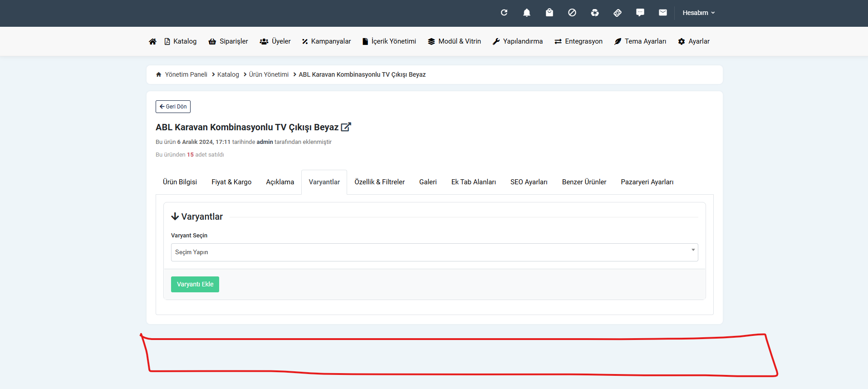Image resolution: width=868 pixels, height=389 pixels.
Task: Click the '15' sold count text
Action: point(190,155)
